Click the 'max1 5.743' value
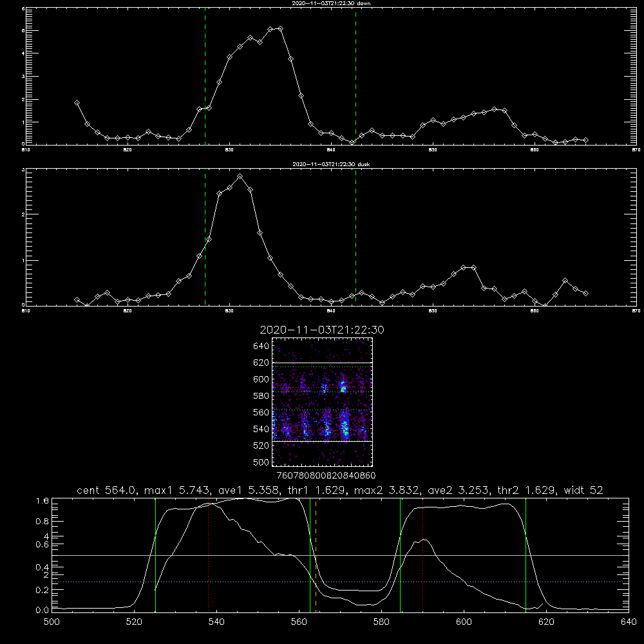The image size is (644, 644). [177, 490]
